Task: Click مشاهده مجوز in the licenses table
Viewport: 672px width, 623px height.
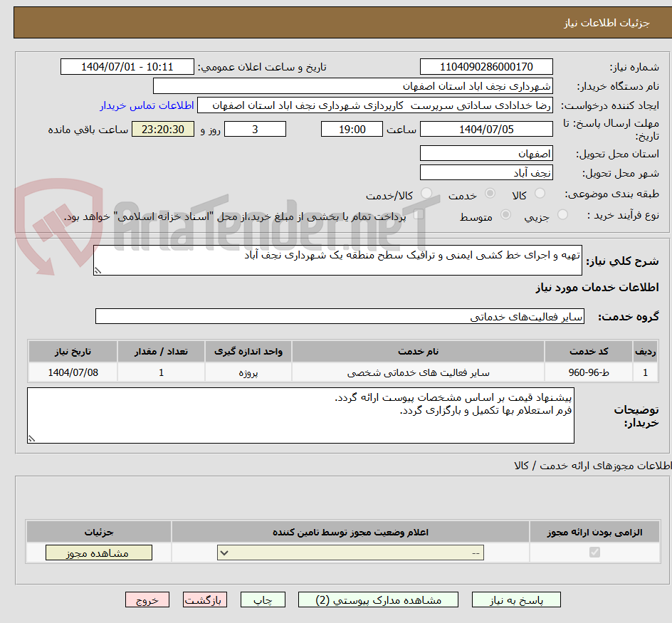Action: 98,552
